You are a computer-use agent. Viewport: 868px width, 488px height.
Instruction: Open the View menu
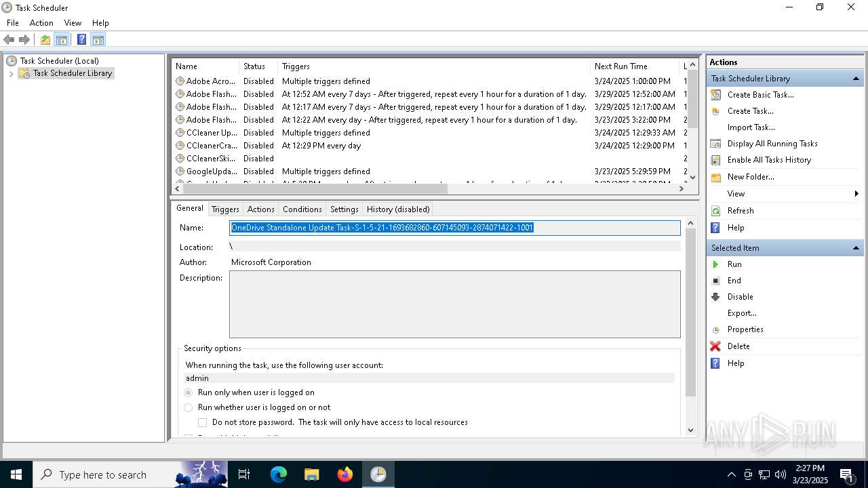[x=73, y=23]
